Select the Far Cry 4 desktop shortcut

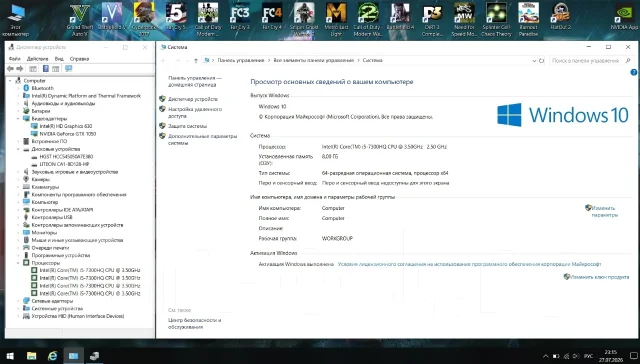pos(272,16)
